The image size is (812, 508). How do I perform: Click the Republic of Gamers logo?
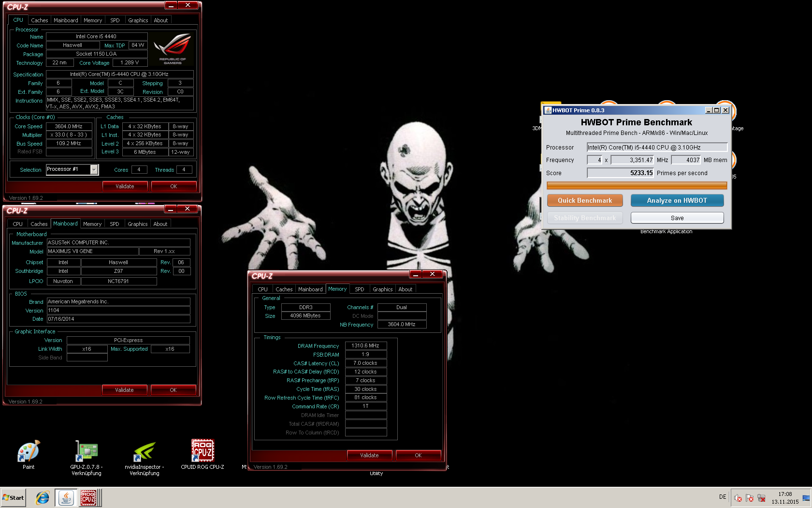173,48
